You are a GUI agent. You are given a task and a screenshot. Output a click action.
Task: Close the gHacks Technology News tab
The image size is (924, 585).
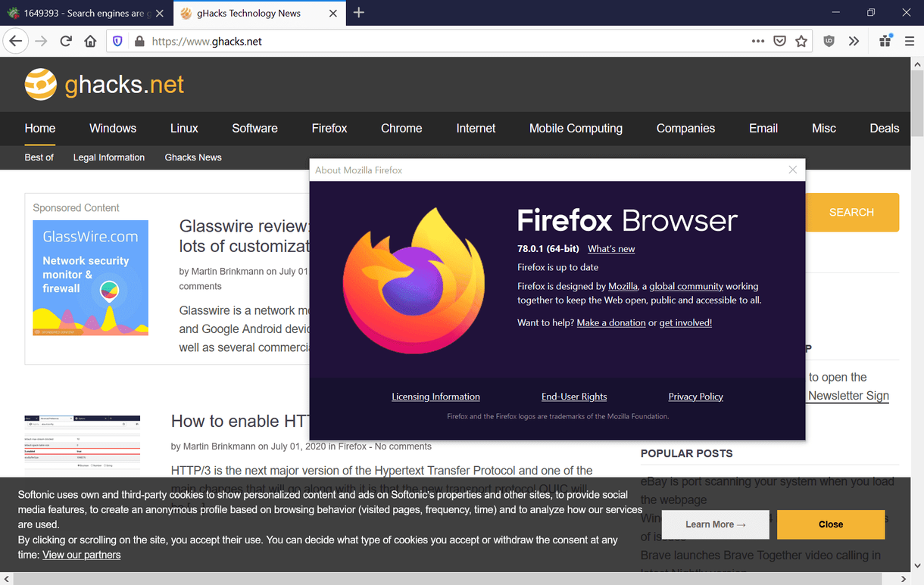pos(333,13)
